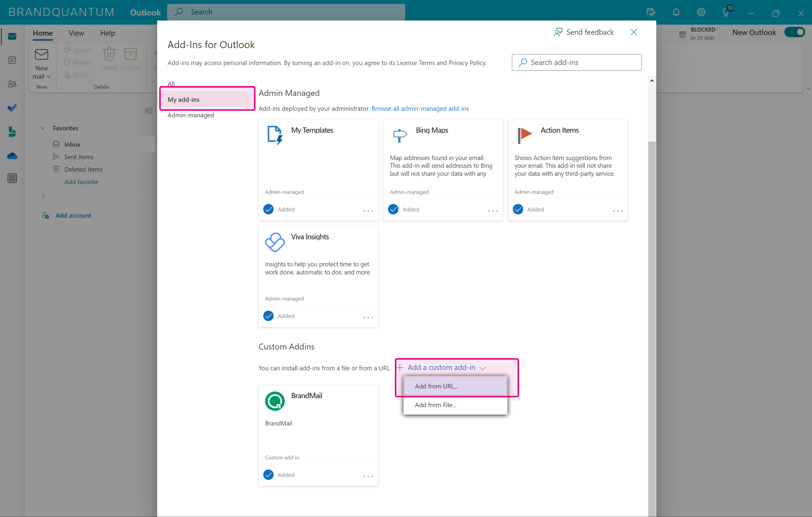Expand the collapsed account folder chevron
Image resolution: width=812 pixels, height=517 pixels.
pos(42,196)
